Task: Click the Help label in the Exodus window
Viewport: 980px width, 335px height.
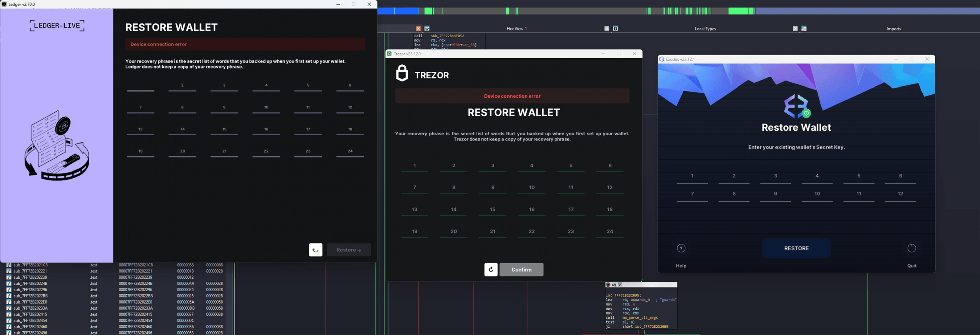Action: click(681, 266)
